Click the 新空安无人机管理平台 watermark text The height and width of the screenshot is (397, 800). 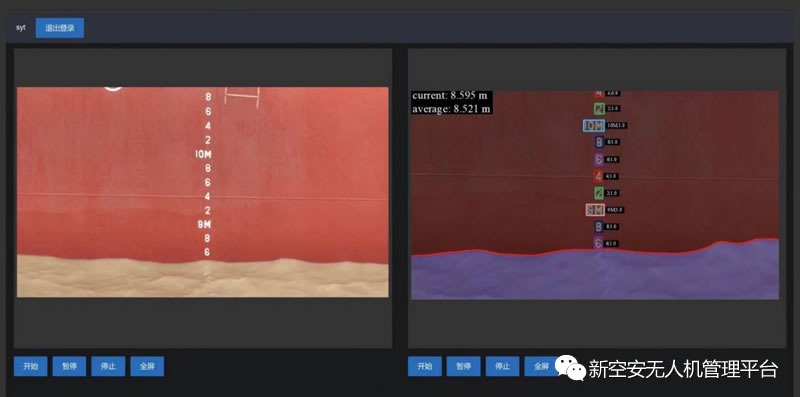[x=683, y=369]
